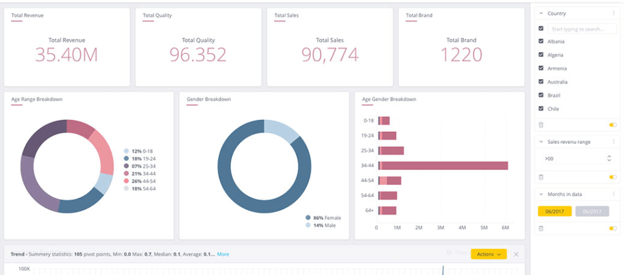
Task: Open the Months in data three-dot menu
Action: (614, 194)
